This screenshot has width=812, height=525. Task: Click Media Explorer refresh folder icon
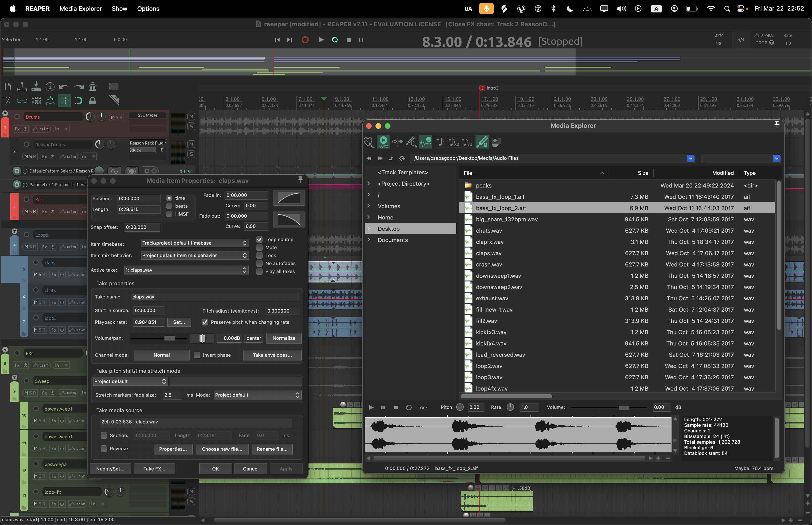tap(402, 158)
